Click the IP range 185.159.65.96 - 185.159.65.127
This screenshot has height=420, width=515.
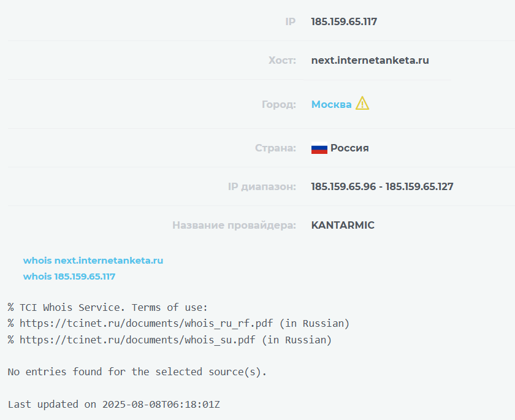pyautogui.click(x=382, y=186)
